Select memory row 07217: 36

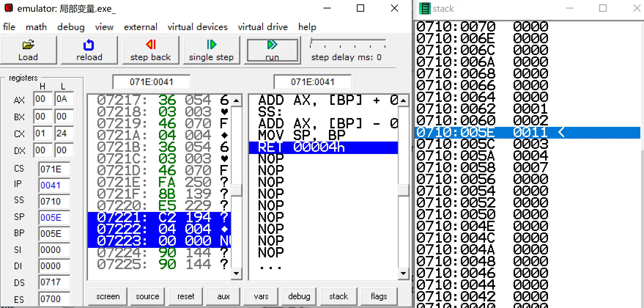tap(159, 100)
